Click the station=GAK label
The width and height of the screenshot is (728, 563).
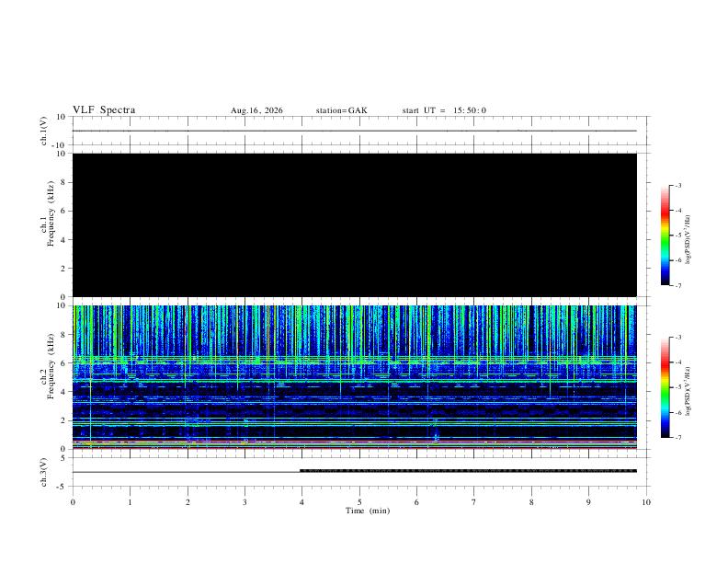[x=341, y=110]
